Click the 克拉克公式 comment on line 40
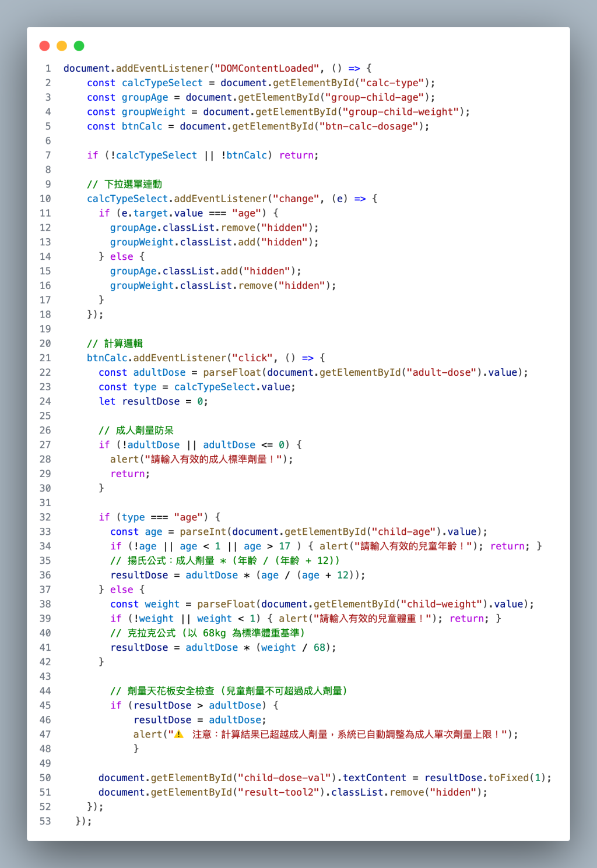 [208, 633]
